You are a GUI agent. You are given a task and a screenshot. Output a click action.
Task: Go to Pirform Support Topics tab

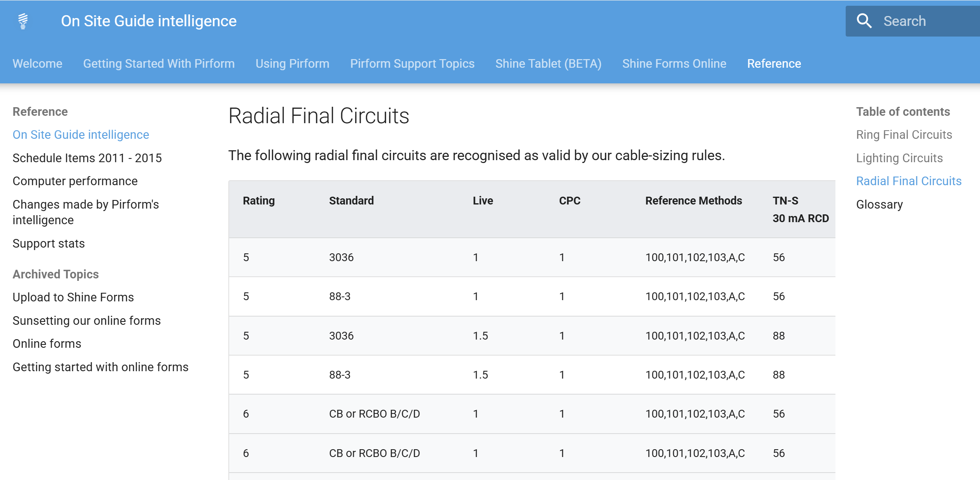tap(412, 64)
